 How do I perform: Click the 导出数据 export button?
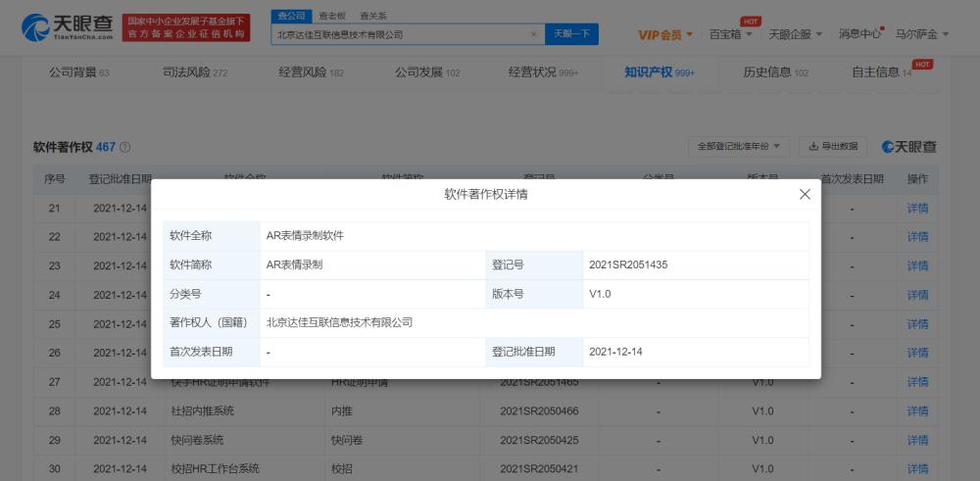point(833,146)
